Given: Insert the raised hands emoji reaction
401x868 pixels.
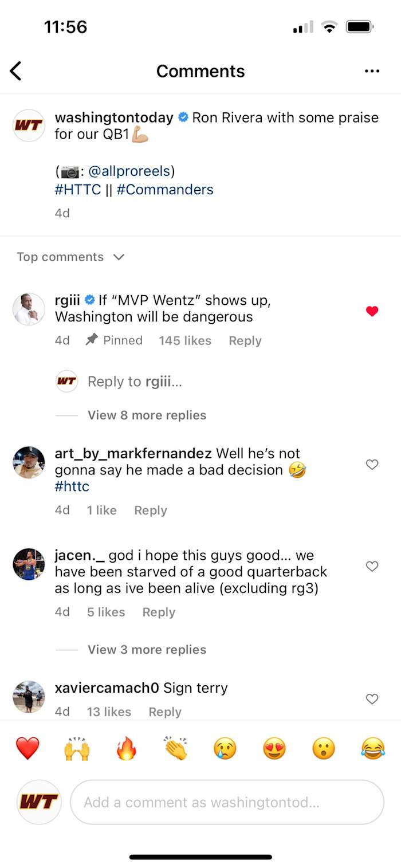Looking at the screenshot, I should (77, 748).
